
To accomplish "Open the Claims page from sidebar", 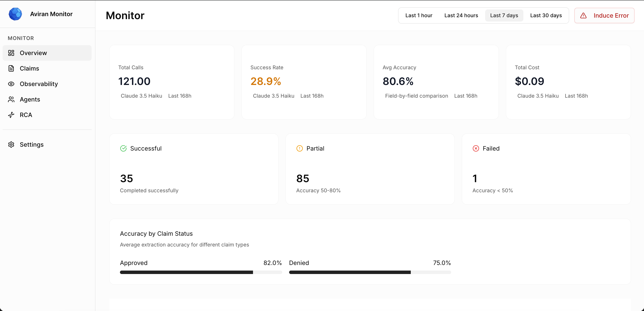I will (29, 68).
